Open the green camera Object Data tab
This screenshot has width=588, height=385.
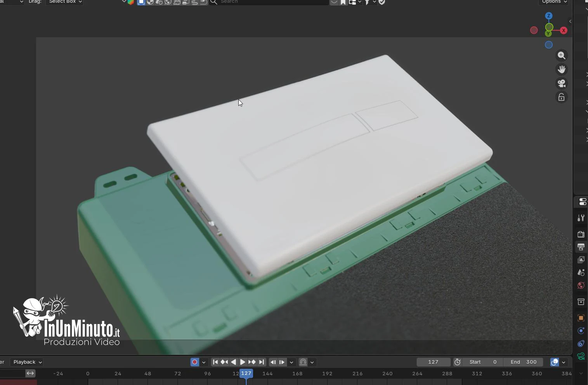[x=581, y=356]
